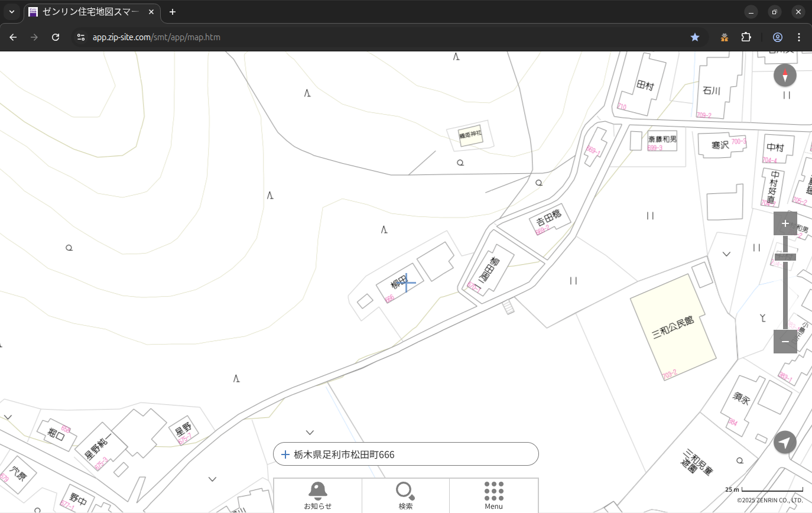Open Chrome three-dot menu
Viewport: 812px width, 513px height.
click(799, 37)
